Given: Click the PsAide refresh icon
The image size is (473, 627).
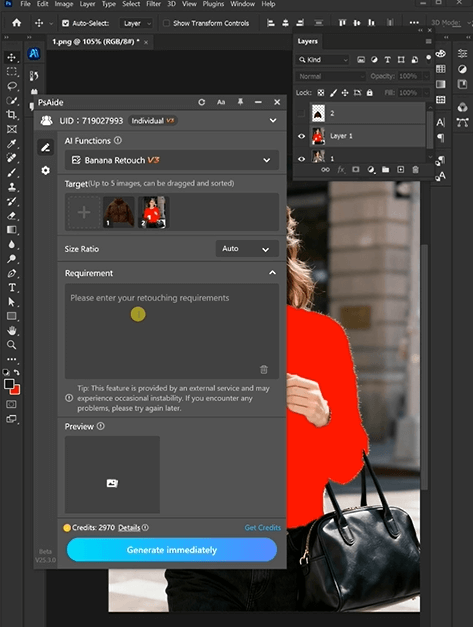Looking at the screenshot, I should [x=202, y=102].
